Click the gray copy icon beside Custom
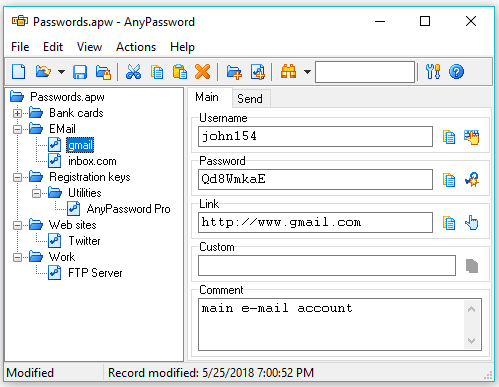499x387 pixels. point(472,266)
